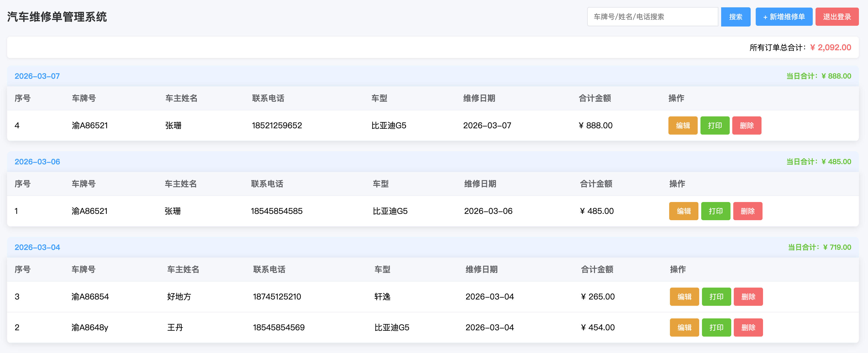Click license plate 渝A86854
868x353 pixels.
pyautogui.click(x=90, y=297)
